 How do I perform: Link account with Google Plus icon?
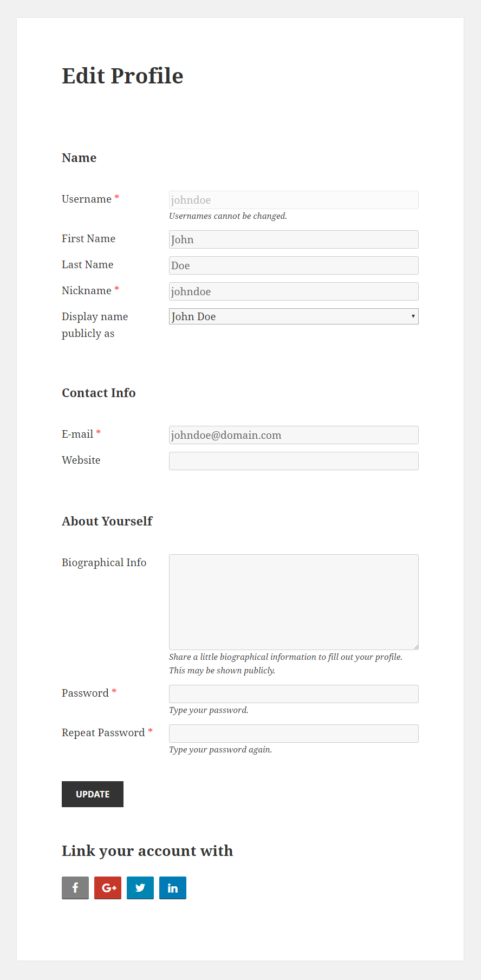(108, 888)
